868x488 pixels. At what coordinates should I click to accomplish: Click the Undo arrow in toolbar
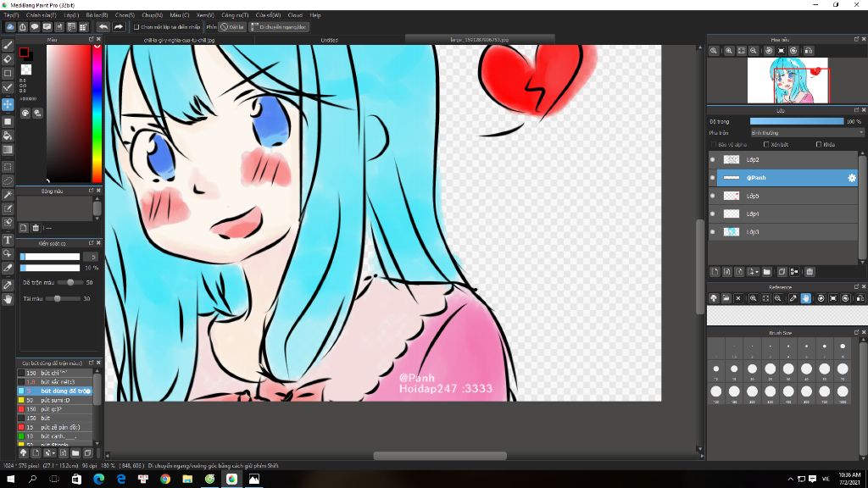point(103,26)
